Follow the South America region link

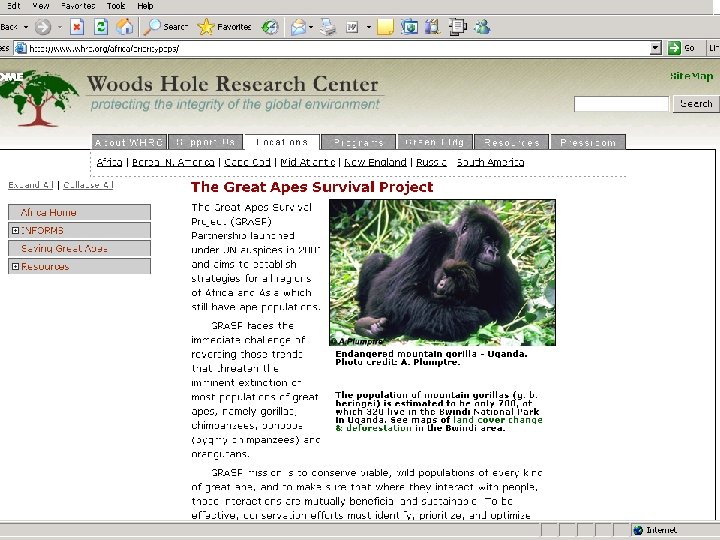click(490, 162)
